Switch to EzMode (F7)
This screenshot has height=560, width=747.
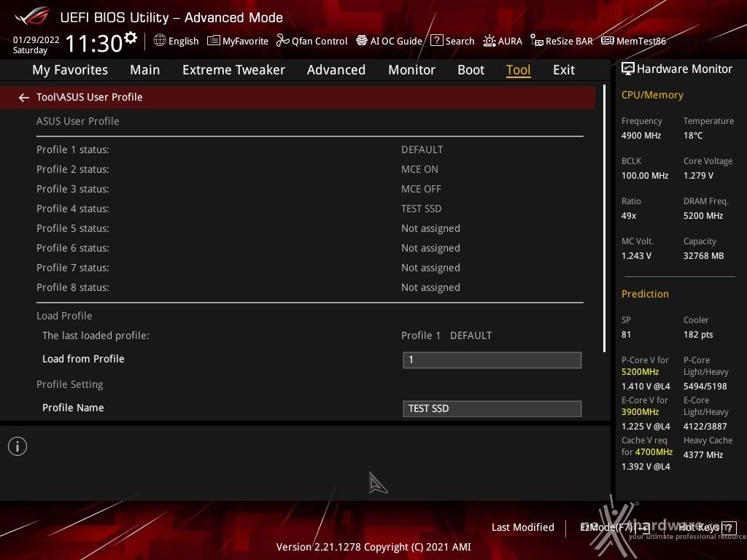(x=614, y=527)
